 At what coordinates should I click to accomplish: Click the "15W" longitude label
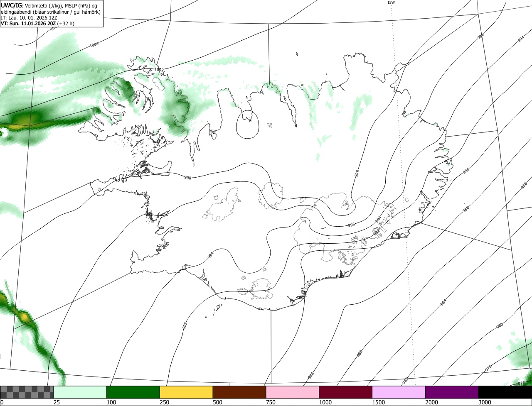(x=391, y=2)
